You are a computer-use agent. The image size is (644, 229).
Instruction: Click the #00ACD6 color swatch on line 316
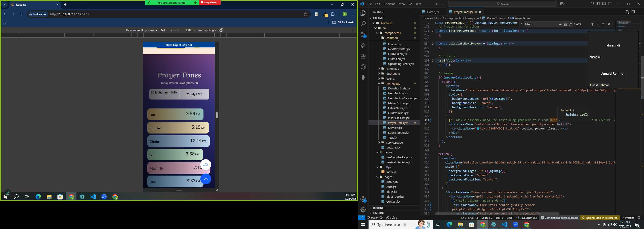478,129
